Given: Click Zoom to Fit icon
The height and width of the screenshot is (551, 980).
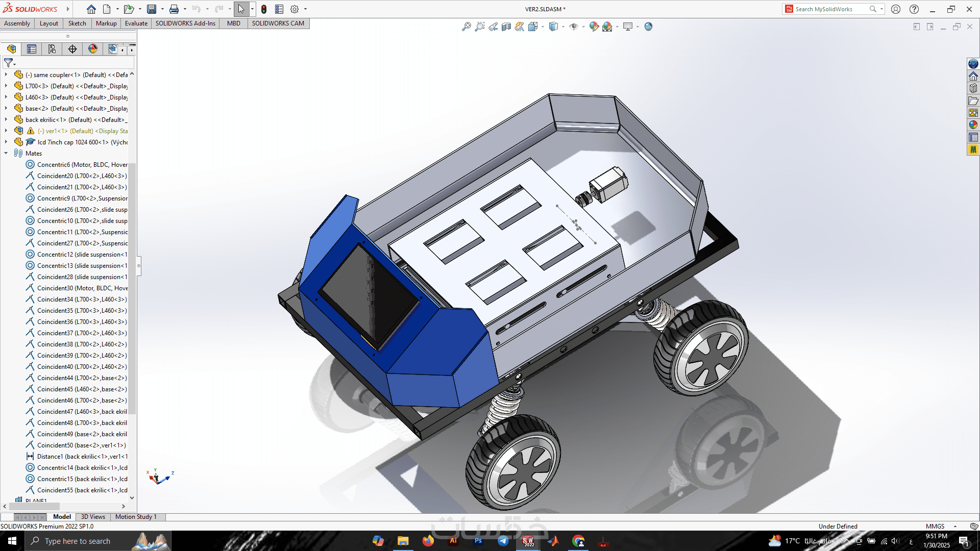Looking at the screenshot, I should (x=466, y=27).
